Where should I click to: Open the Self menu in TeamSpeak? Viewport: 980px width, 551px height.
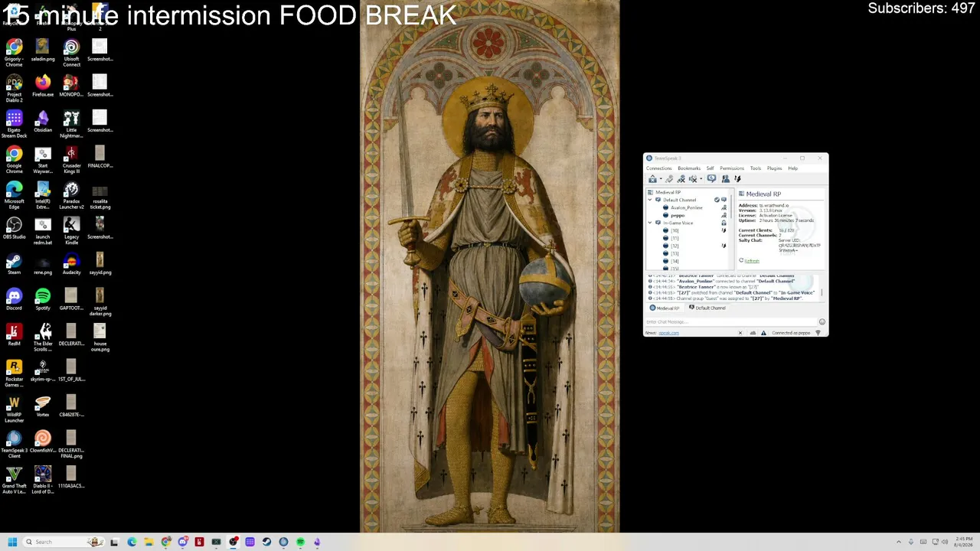710,168
